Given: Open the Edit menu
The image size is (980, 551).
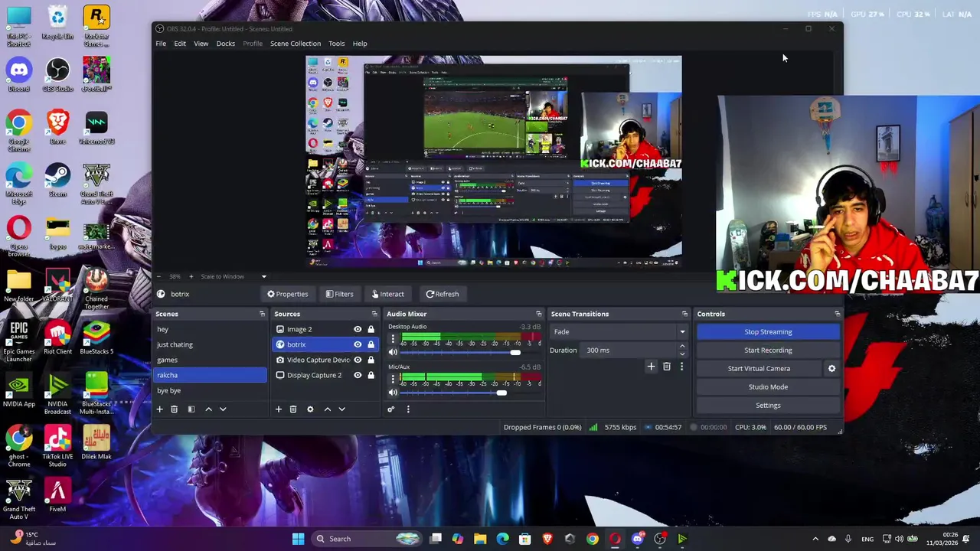Looking at the screenshot, I should point(180,44).
